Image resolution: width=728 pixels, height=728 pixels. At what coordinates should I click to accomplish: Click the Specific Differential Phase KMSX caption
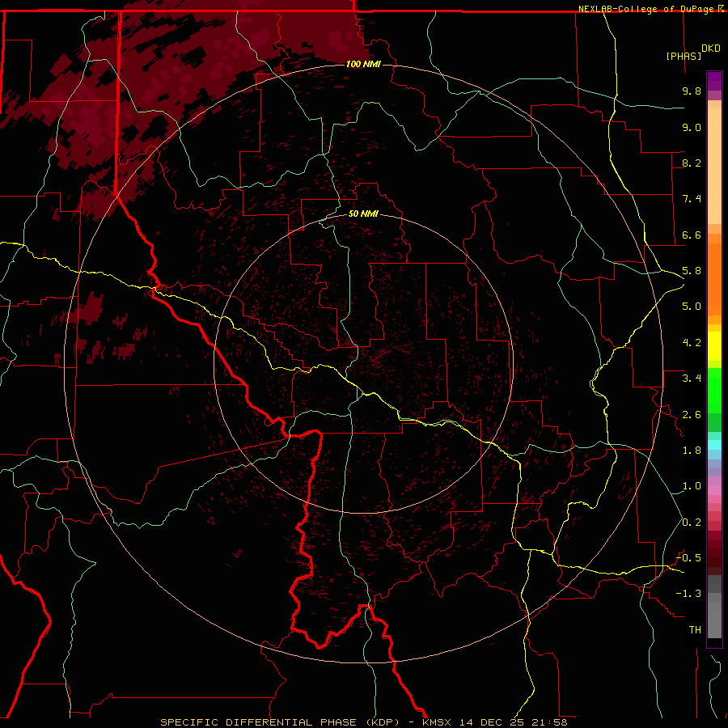363,722
